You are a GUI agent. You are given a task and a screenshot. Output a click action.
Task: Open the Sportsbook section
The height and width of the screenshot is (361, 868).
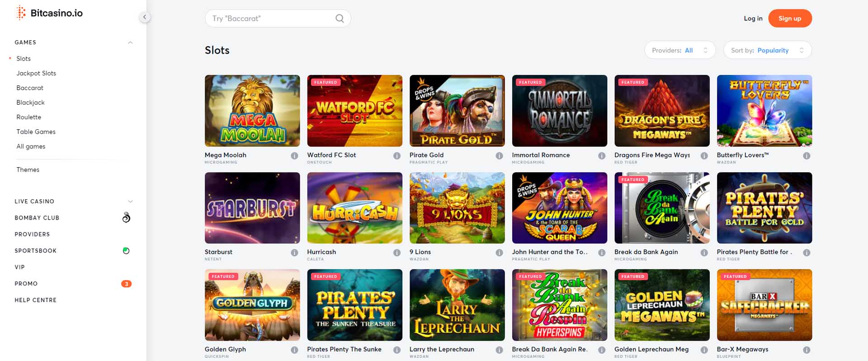35,251
